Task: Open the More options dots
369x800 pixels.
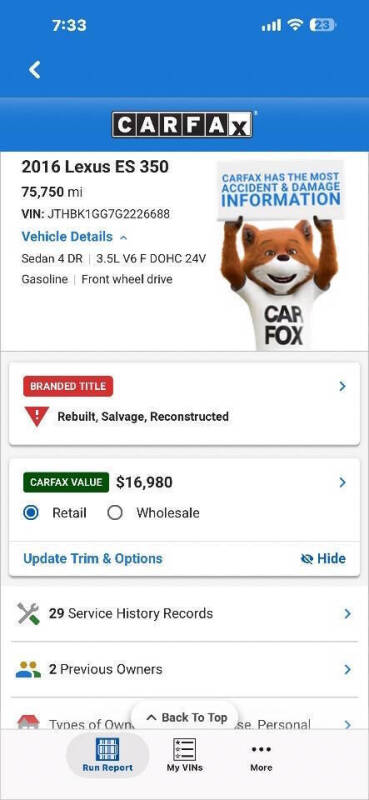Action: click(261, 749)
